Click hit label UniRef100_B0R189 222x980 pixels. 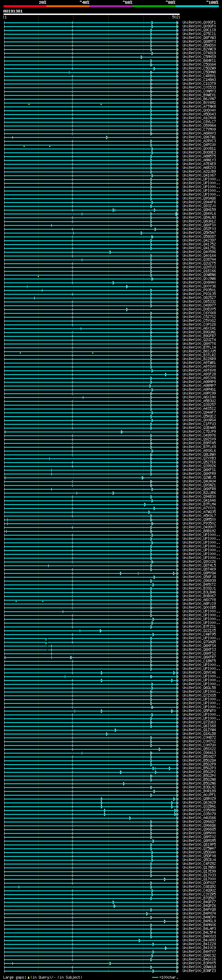(199, 791)
